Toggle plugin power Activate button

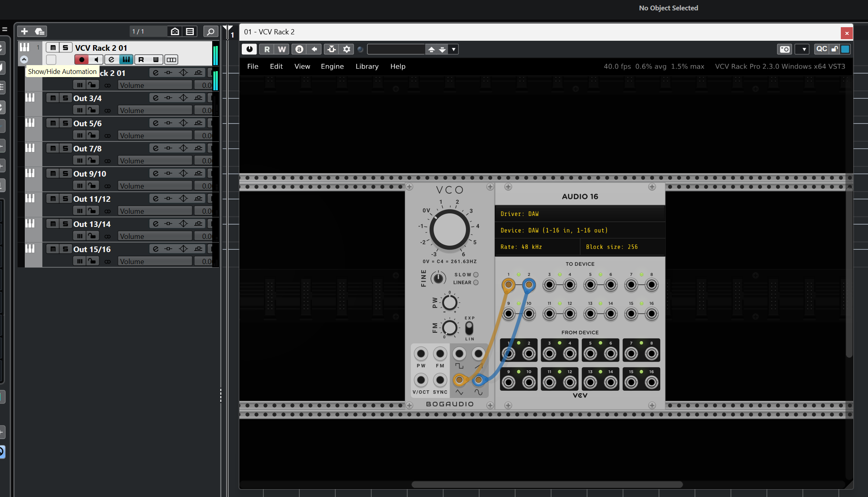(249, 49)
